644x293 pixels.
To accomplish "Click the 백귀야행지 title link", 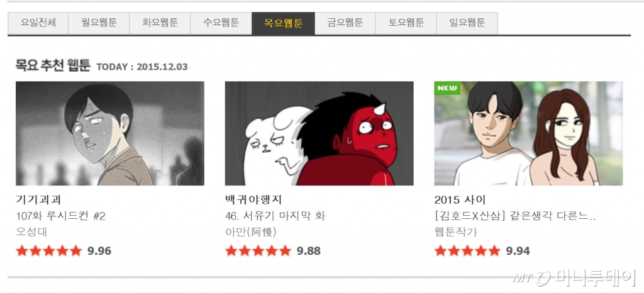I will 253,200.
